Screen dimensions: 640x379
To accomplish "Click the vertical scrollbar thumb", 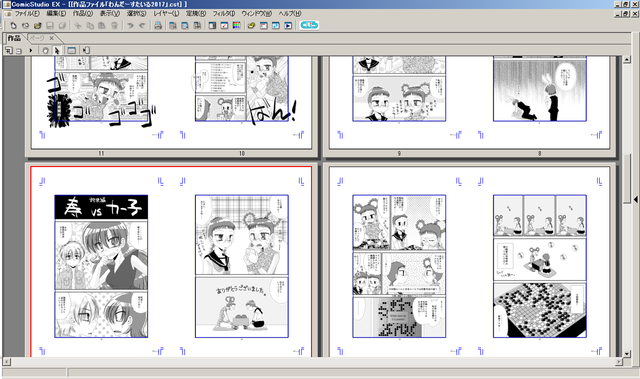I will 627,178.
